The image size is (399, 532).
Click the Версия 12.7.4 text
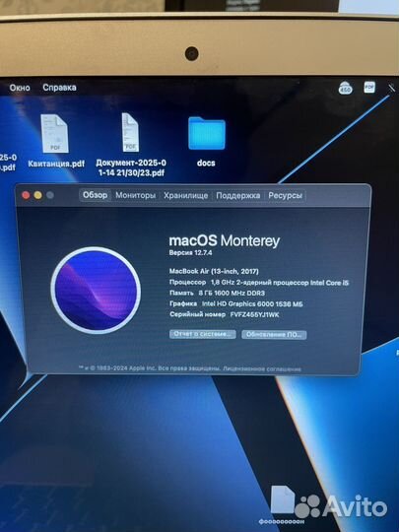coord(190,253)
